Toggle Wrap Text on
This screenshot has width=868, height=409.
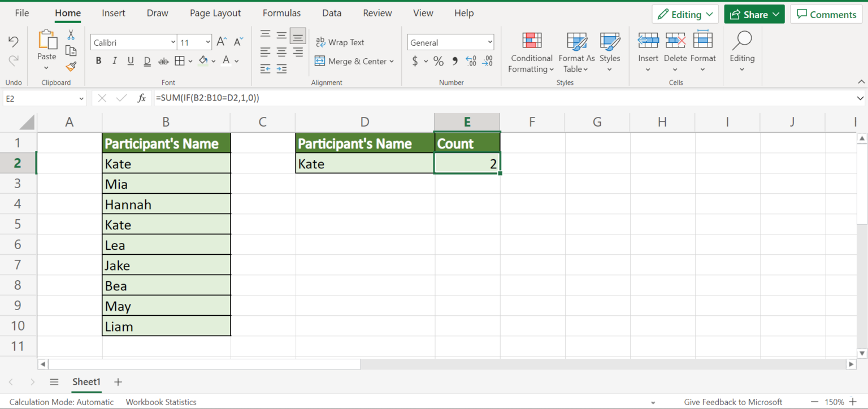pyautogui.click(x=340, y=42)
